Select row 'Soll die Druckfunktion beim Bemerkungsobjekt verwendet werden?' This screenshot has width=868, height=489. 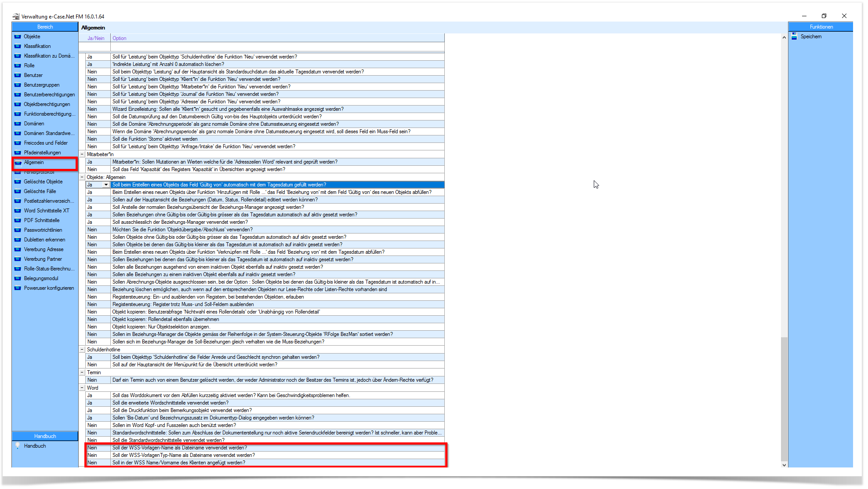[265, 410]
